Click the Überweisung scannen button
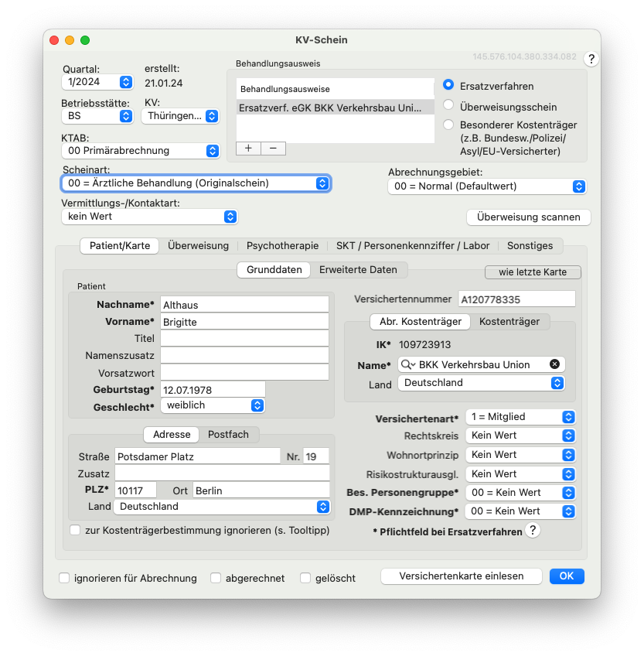Screen dimensions: 644x656 coord(529,217)
